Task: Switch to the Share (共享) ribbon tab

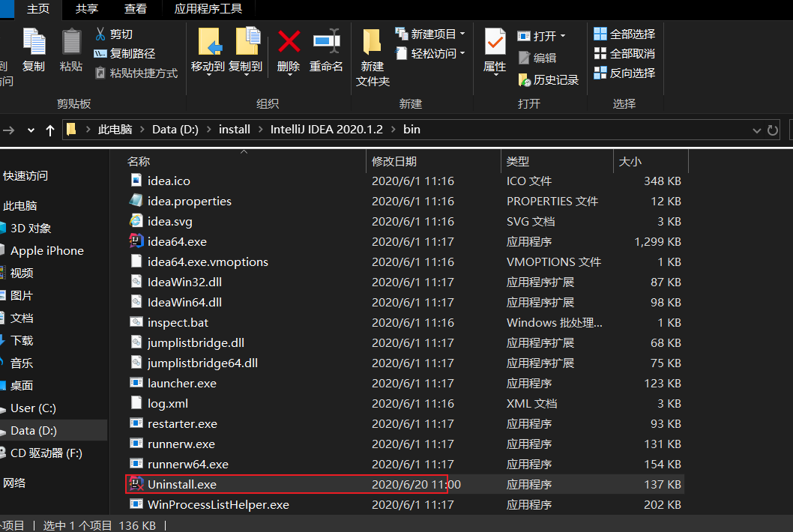Action: [x=86, y=9]
